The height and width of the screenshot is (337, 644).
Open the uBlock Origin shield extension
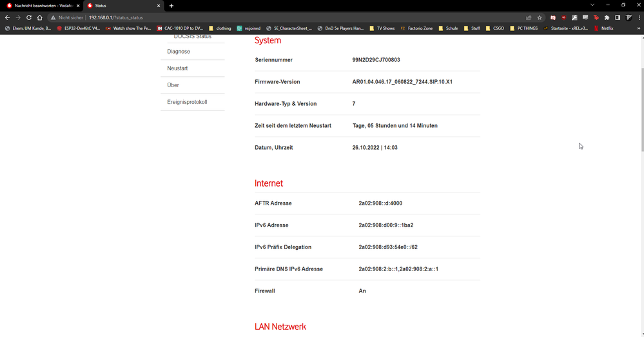(x=564, y=17)
